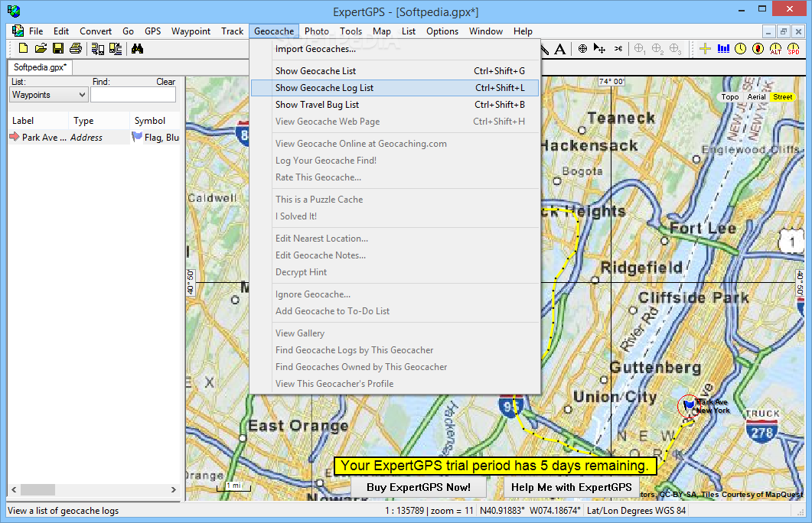The image size is (812, 523).
Task: Select the Park Ave waypoint row
Action: coord(94,137)
